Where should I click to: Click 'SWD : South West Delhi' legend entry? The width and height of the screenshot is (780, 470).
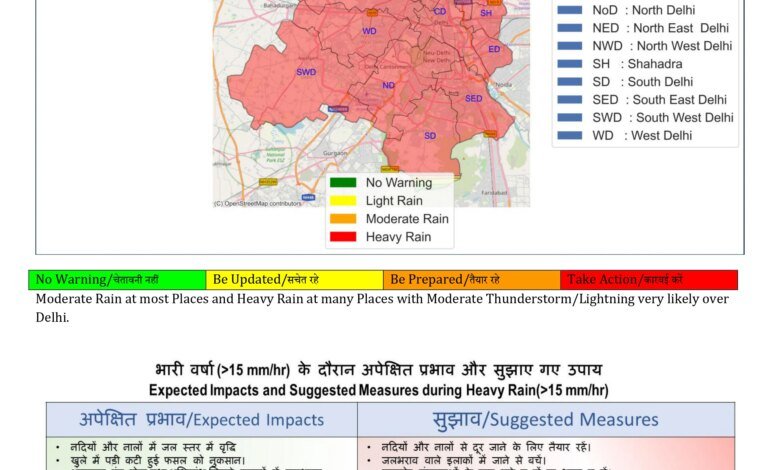(x=663, y=117)
